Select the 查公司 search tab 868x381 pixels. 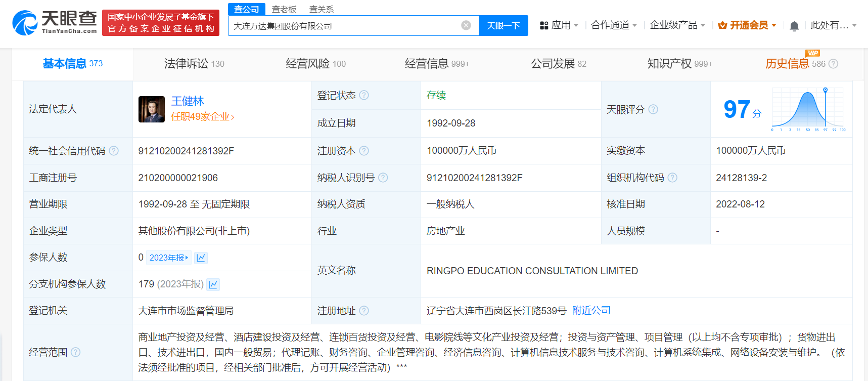click(x=247, y=9)
